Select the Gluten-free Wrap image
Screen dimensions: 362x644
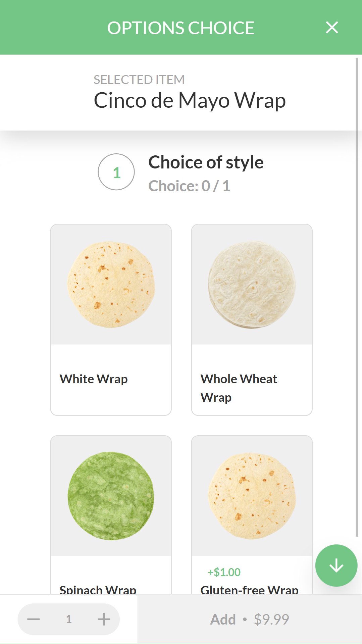coord(252,496)
